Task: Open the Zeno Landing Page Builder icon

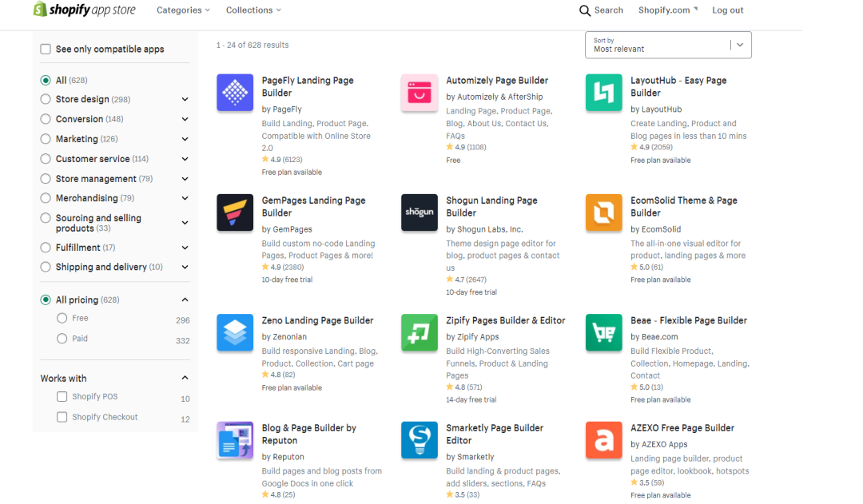Action: tap(235, 332)
